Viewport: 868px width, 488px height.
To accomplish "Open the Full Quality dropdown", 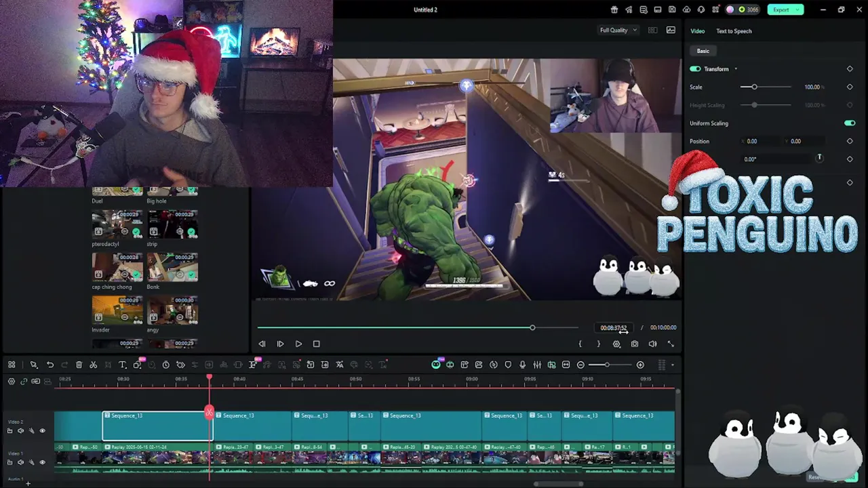I will click(618, 30).
